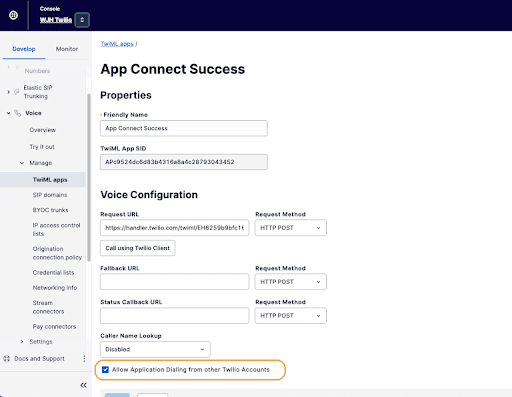The height and width of the screenshot is (397, 512).
Task: Click the Docs and Support lifebuoy icon
Action: pos(6,359)
